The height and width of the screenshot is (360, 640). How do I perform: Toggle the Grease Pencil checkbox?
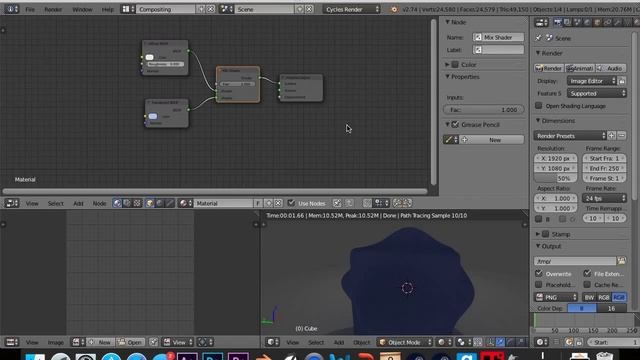point(456,124)
